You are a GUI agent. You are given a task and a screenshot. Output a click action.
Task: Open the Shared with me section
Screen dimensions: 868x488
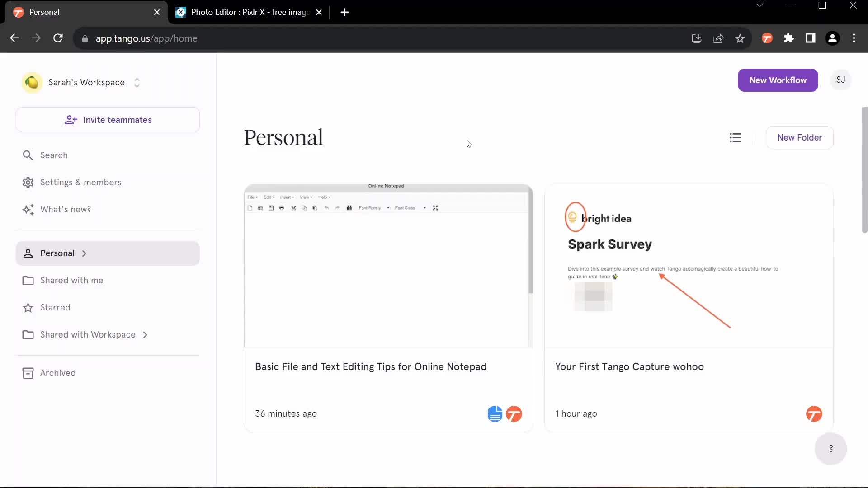pyautogui.click(x=71, y=280)
